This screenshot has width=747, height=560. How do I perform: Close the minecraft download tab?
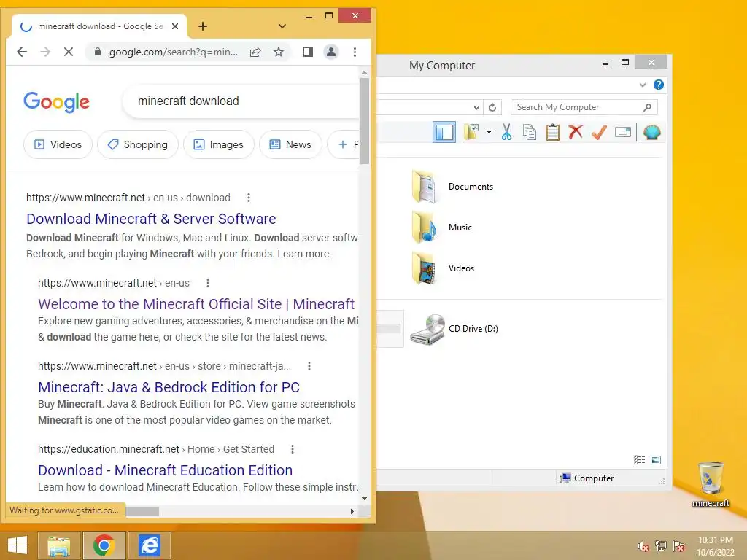pyautogui.click(x=175, y=26)
